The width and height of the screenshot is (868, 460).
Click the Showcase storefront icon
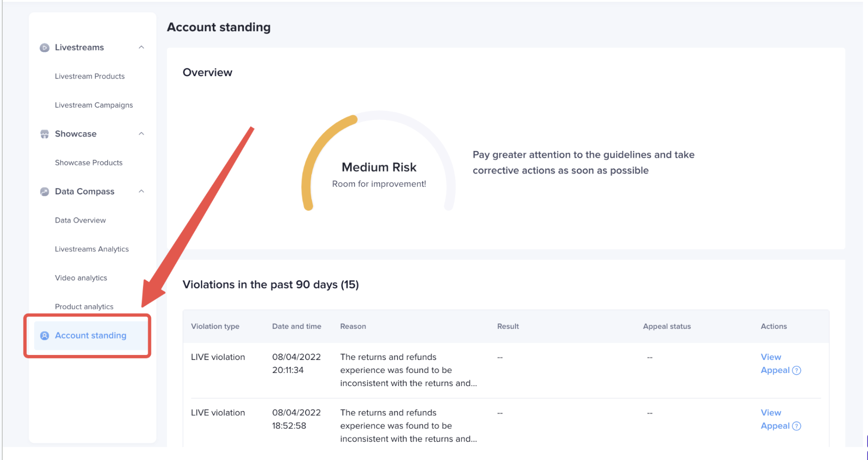[44, 134]
